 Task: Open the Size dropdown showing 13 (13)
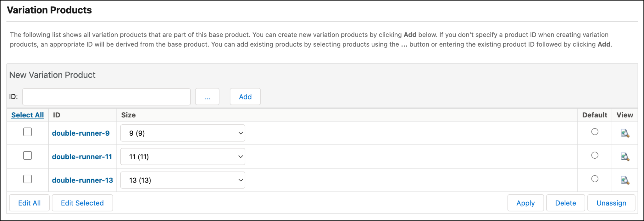(x=183, y=180)
